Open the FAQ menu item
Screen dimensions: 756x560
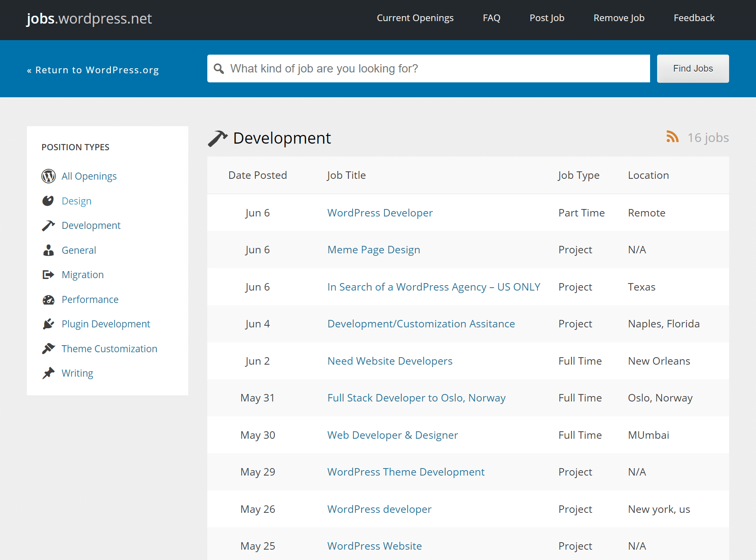[x=491, y=18]
